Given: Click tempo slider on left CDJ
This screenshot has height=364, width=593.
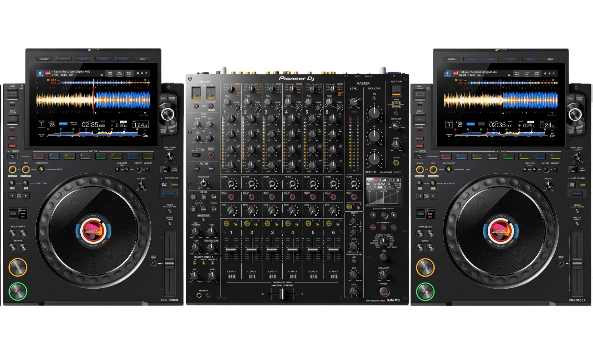Looking at the screenshot, I should click(169, 264).
